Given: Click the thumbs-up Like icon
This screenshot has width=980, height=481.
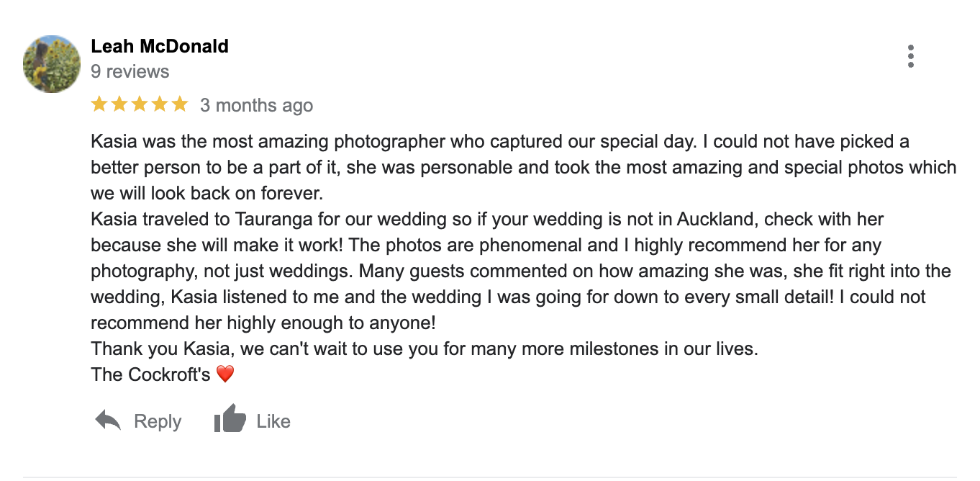Looking at the screenshot, I should (230, 420).
